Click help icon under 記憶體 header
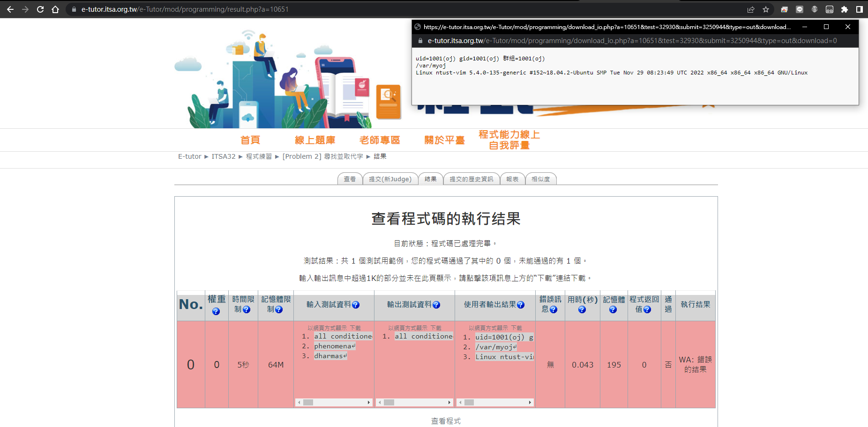 613,309
